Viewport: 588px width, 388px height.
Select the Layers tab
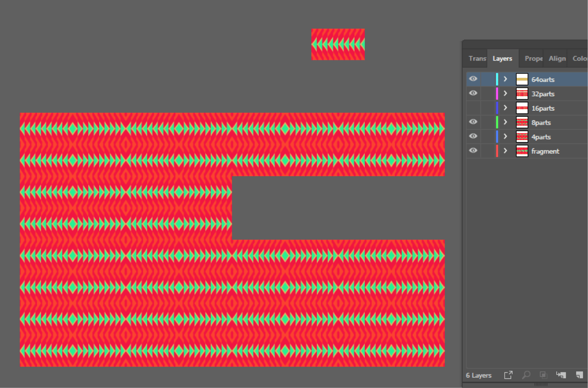pos(503,58)
